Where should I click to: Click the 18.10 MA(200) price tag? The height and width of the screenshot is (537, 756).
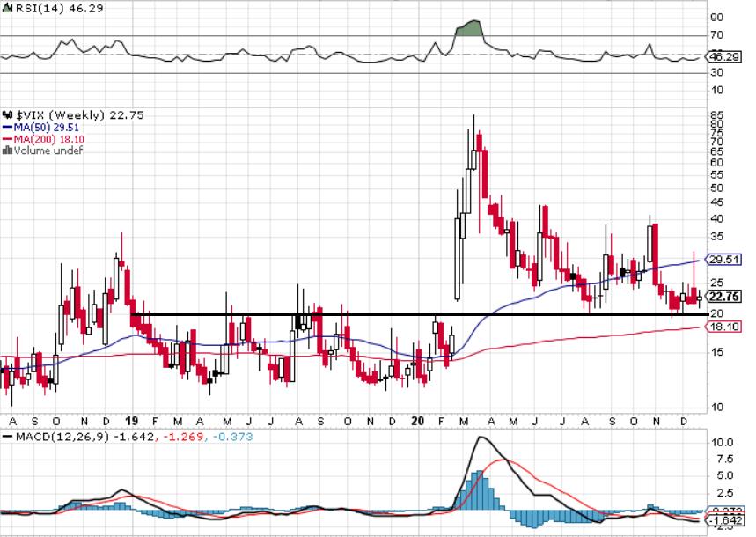[x=723, y=327]
